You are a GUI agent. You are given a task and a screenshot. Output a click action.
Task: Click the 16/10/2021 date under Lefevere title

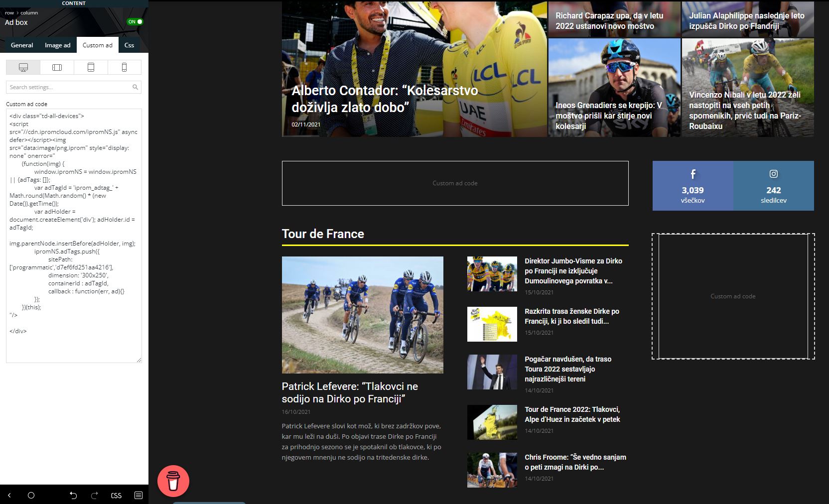click(296, 412)
